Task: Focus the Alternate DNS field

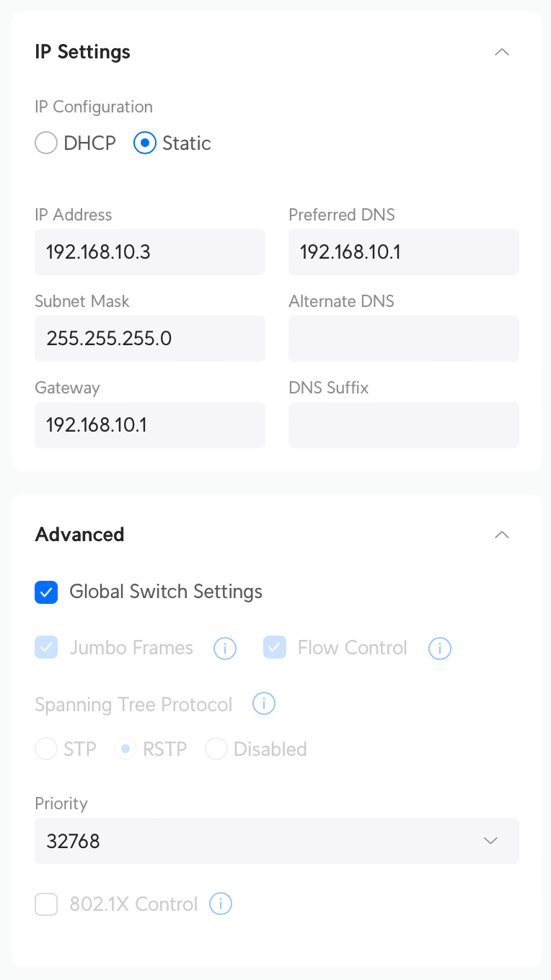Action: point(404,339)
